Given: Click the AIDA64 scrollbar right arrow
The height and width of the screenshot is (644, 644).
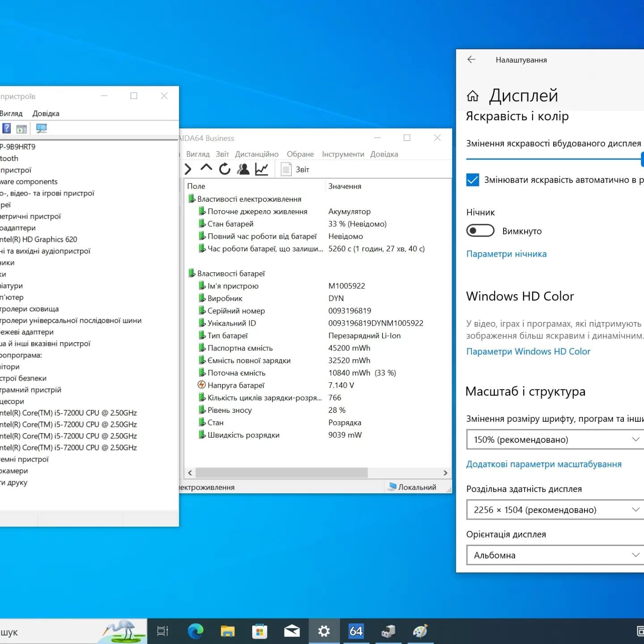Looking at the screenshot, I should click(445, 473).
